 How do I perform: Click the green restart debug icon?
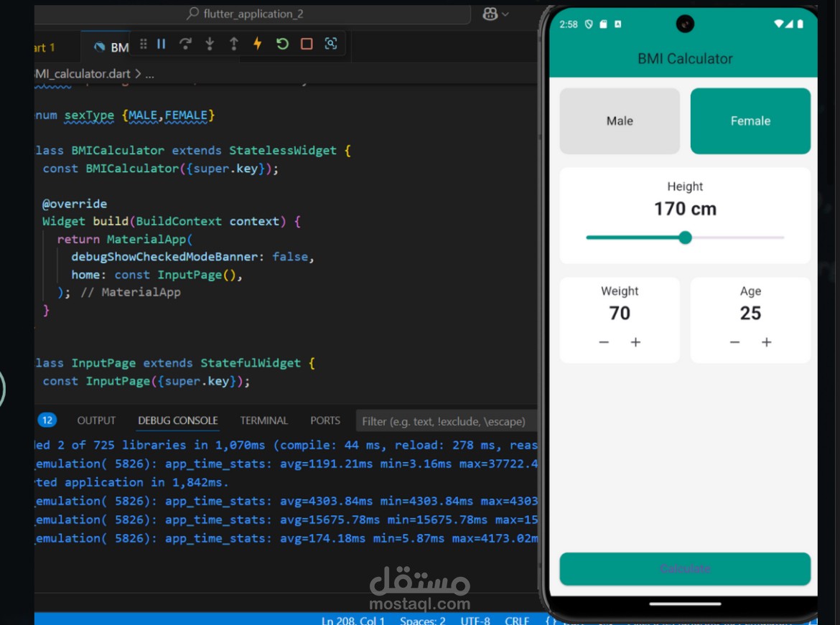point(282,44)
